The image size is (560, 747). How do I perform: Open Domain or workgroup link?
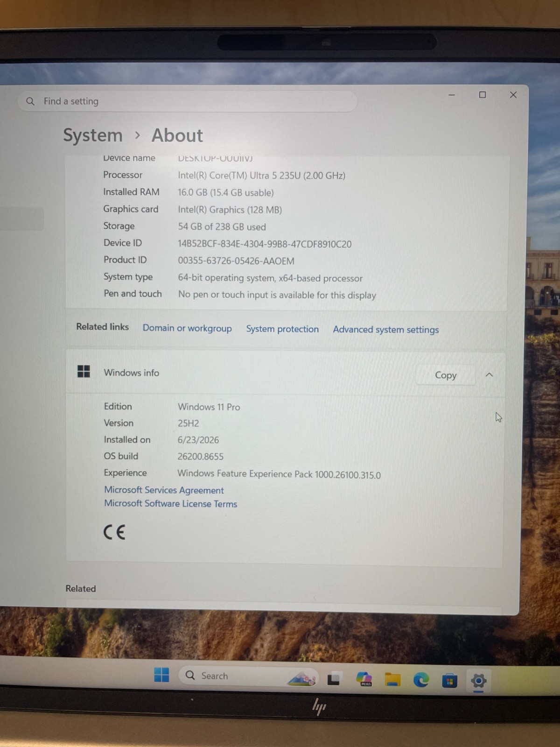click(x=187, y=328)
